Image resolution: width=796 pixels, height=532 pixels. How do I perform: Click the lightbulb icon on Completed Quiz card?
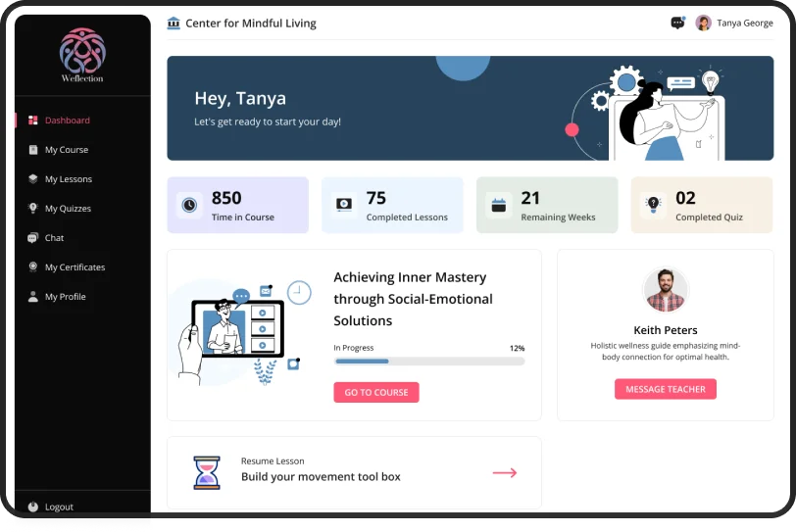click(x=653, y=205)
